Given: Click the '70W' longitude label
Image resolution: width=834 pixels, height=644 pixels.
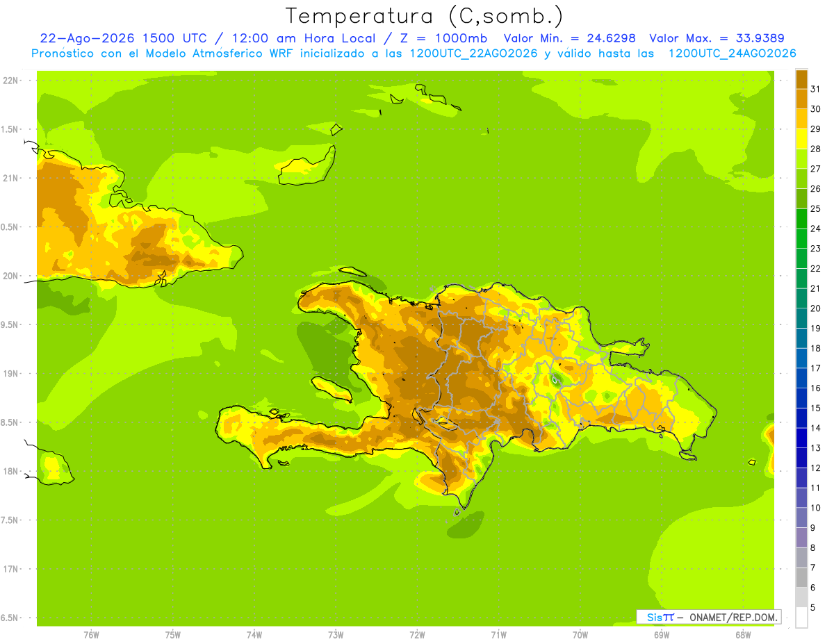Looking at the screenshot, I should point(580,635).
